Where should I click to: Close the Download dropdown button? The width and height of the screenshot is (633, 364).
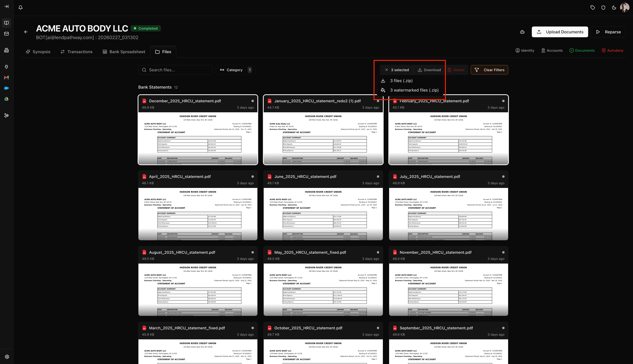coord(429,70)
